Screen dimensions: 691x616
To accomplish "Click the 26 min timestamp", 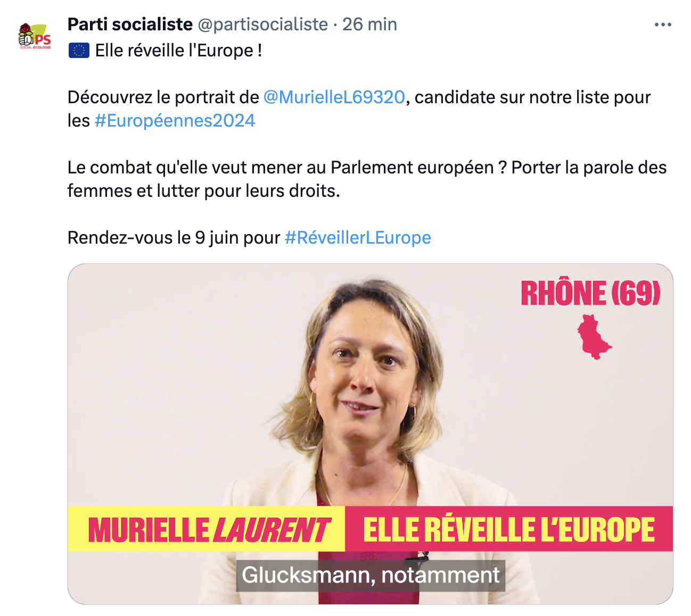I will point(369,24).
